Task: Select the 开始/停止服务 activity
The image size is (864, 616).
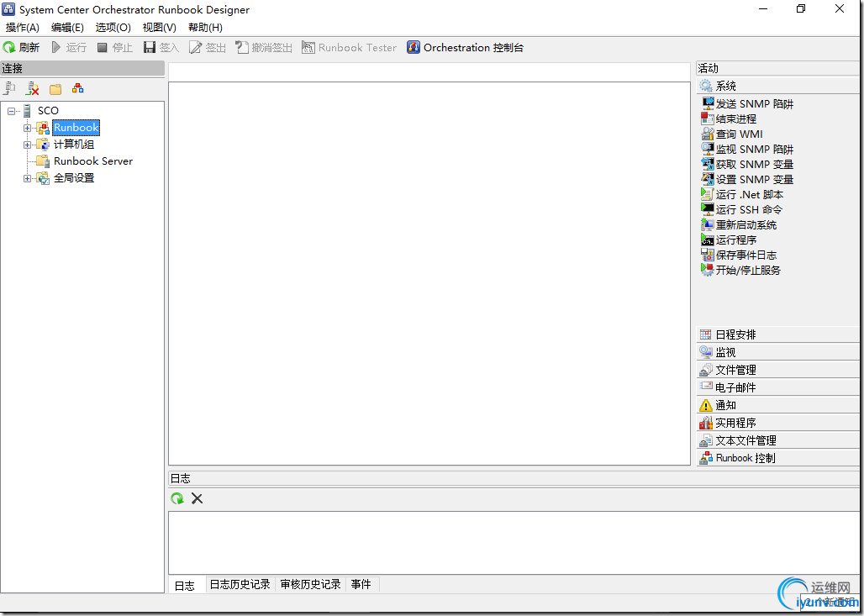Action: pos(740,270)
